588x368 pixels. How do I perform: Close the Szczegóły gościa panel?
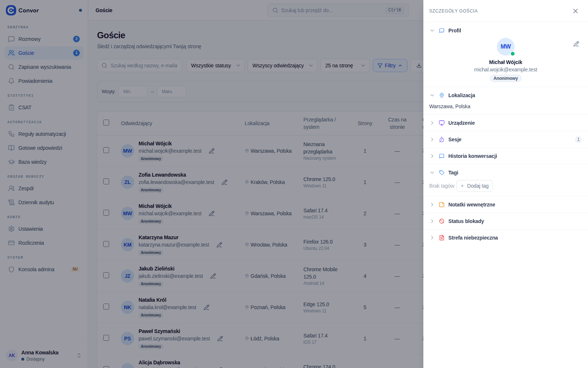(576, 11)
